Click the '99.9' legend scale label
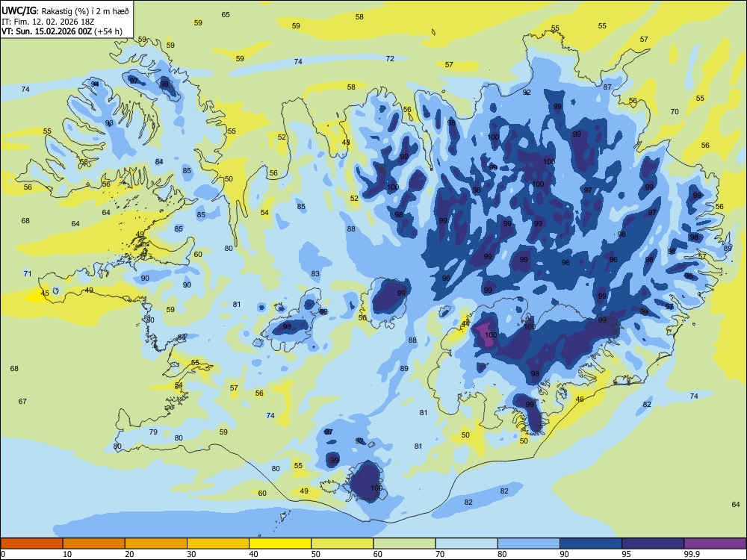 691,554
